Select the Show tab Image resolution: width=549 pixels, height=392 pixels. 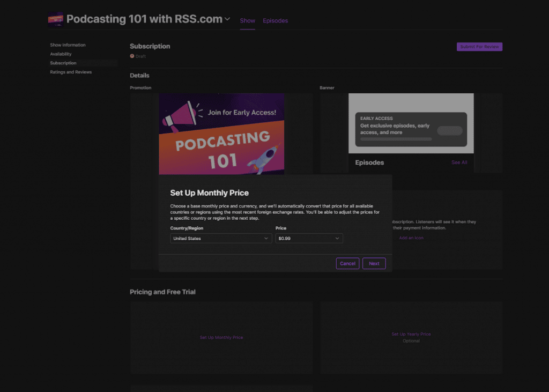(x=247, y=21)
